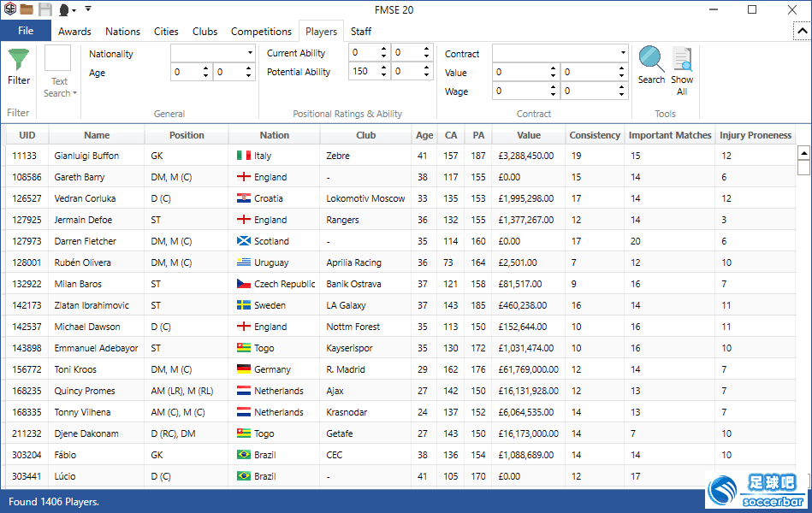Open the Competitions tab

261,32
